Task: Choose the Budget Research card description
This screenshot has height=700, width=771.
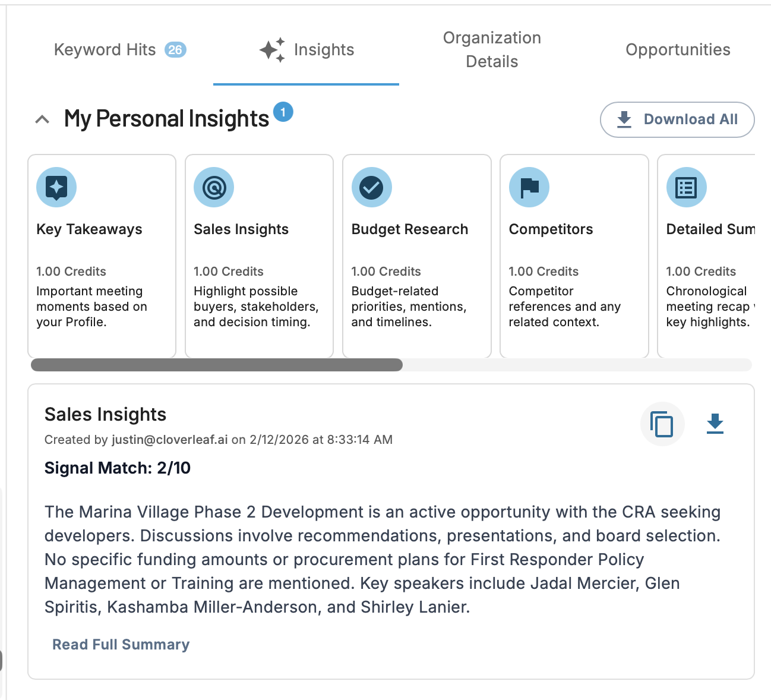Action: point(409,307)
